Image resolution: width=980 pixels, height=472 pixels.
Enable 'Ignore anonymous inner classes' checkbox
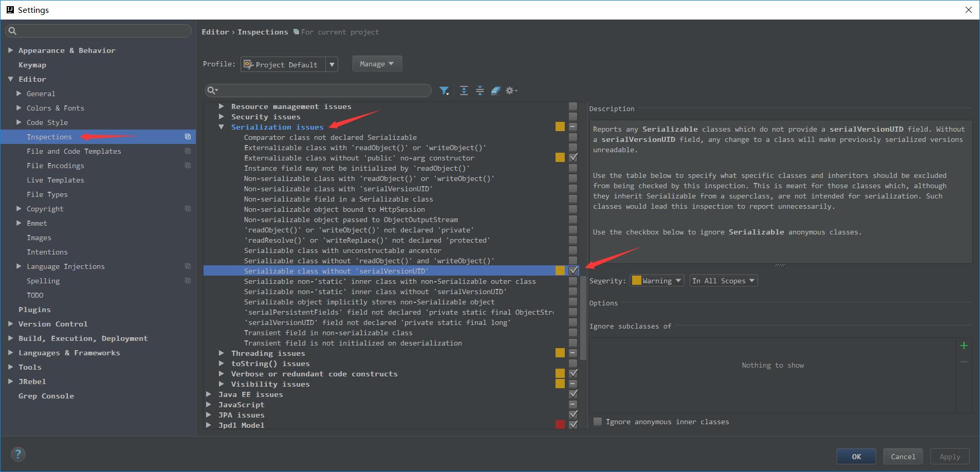598,422
